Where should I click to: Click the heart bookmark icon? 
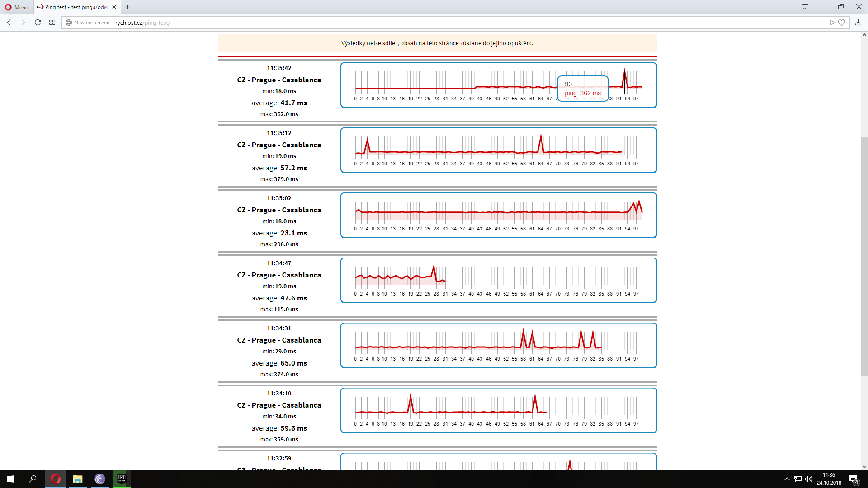click(842, 23)
